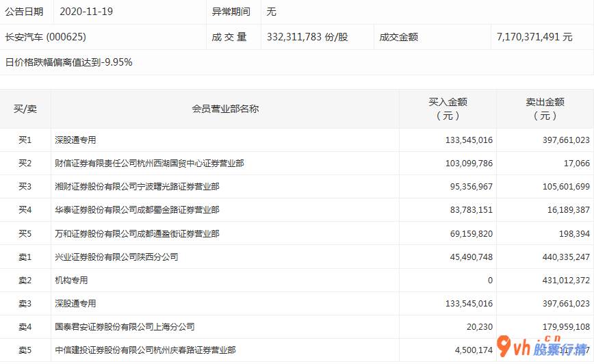Click 华泰证券股份有限公司成都蜀金路证券营业部
The image size is (594, 364).
(137, 210)
